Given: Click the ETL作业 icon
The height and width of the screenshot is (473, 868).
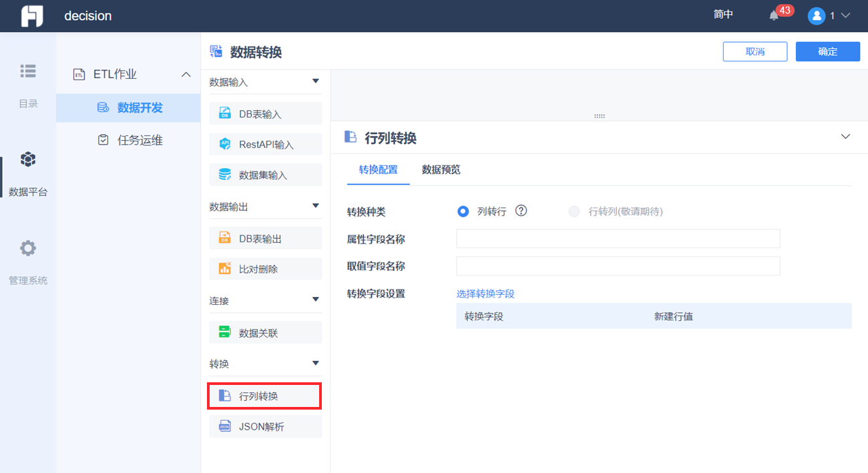Looking at the screenshot, I should click(x=79, y=75).
